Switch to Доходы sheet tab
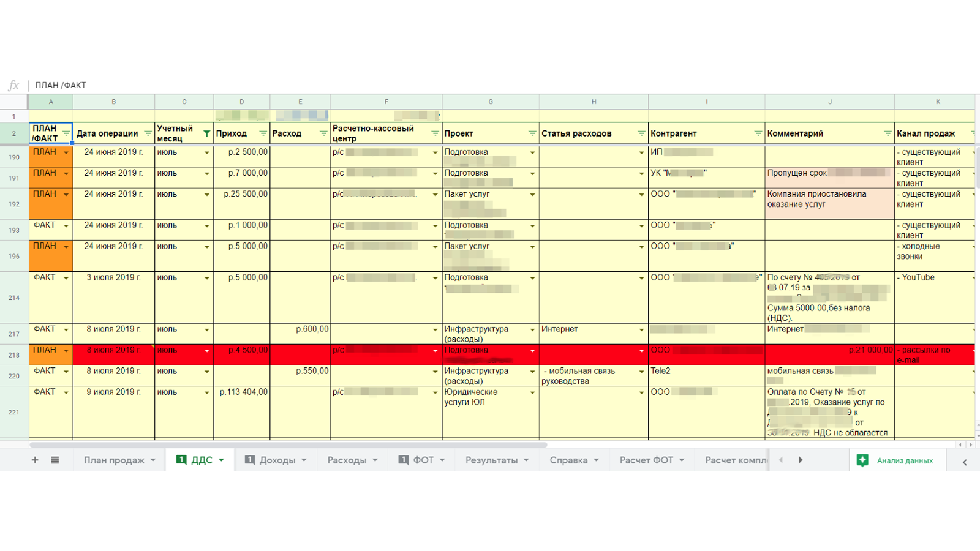 click(277, 460)
